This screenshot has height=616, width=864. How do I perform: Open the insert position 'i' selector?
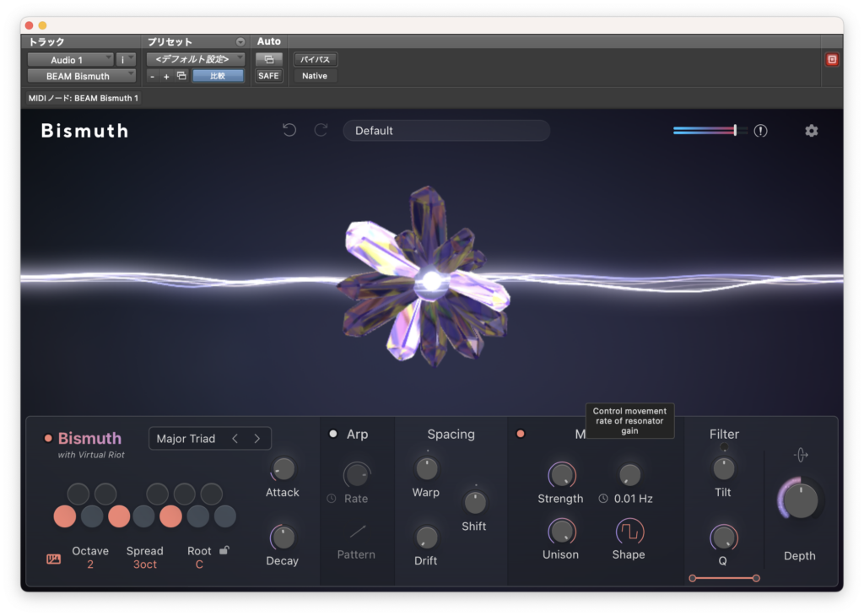126,60
